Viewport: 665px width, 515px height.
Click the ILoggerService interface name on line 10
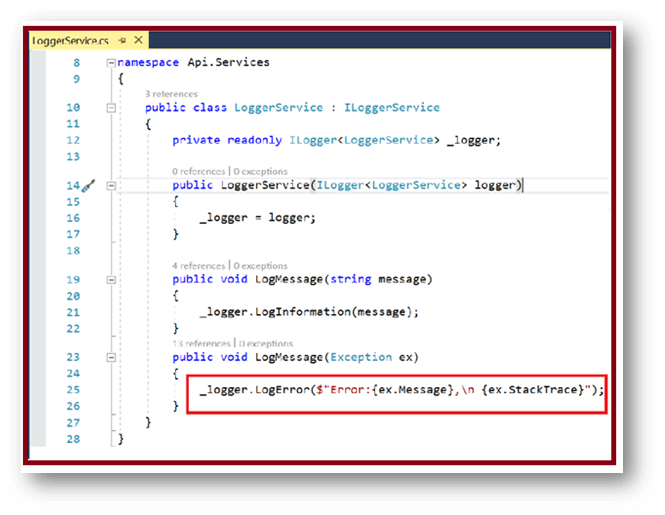click(391, 108)
